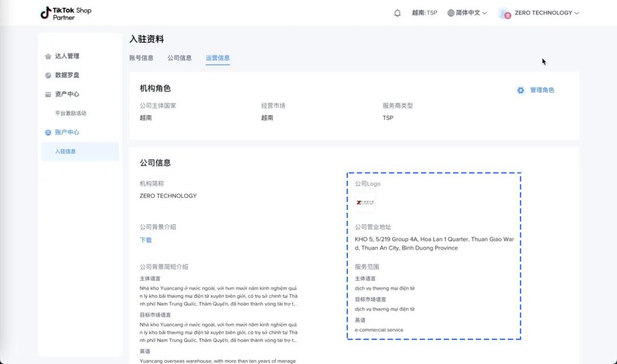Switch to the 公司信息 tab

pyautogui.click(x=179, y=58)
